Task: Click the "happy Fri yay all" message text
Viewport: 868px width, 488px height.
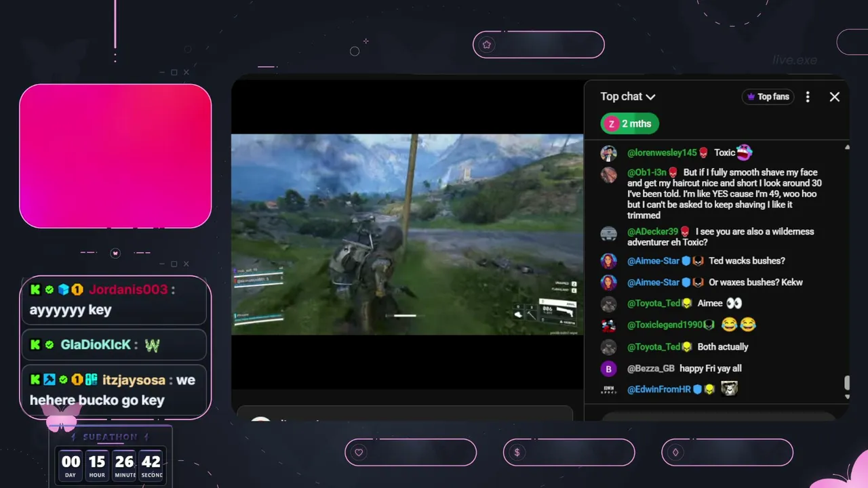Action: click(711, 369)
